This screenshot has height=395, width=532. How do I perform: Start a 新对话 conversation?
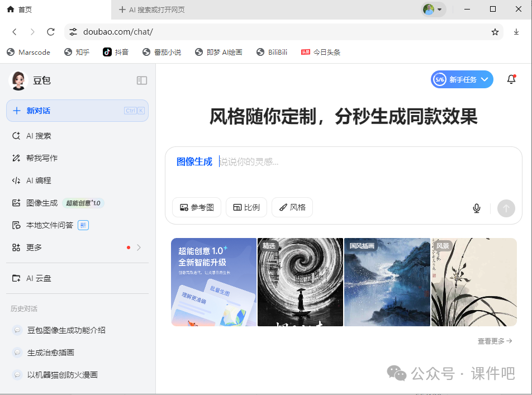pos(77,111)
